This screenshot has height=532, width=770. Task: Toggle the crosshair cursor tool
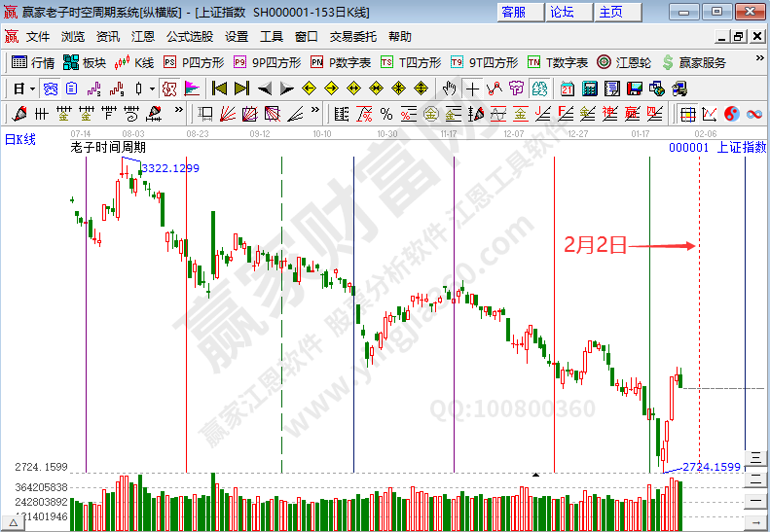coord(472,89)
